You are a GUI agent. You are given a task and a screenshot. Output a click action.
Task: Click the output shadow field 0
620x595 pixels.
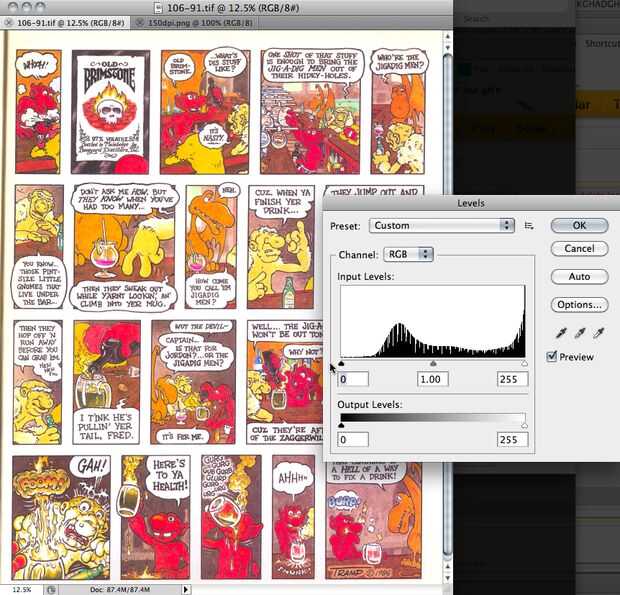tap(353, 440)
